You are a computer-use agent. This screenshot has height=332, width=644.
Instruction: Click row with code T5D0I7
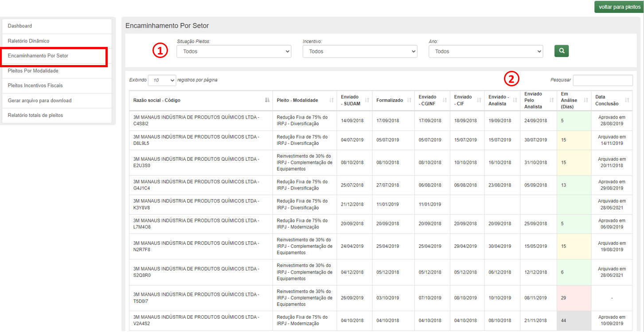click(x=381, y=298)
